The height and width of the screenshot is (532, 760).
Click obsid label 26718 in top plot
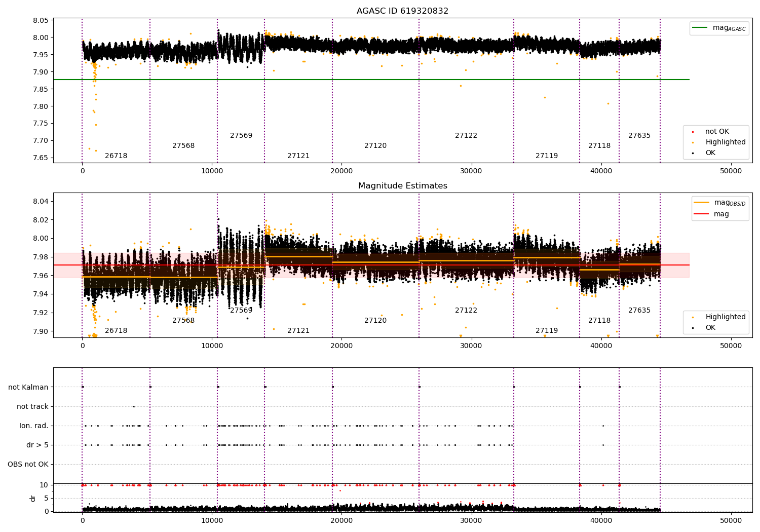116,156
